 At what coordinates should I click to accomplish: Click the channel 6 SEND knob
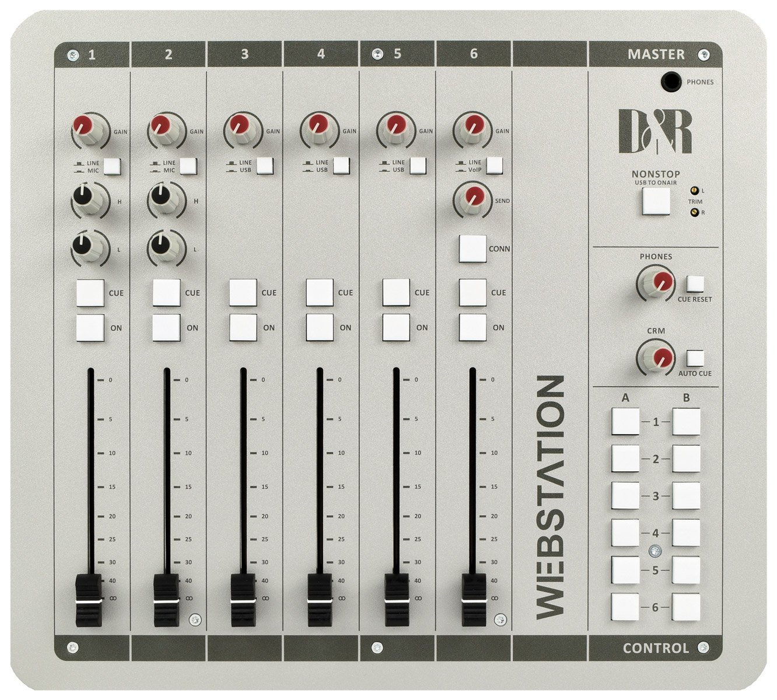click(472, 198)
